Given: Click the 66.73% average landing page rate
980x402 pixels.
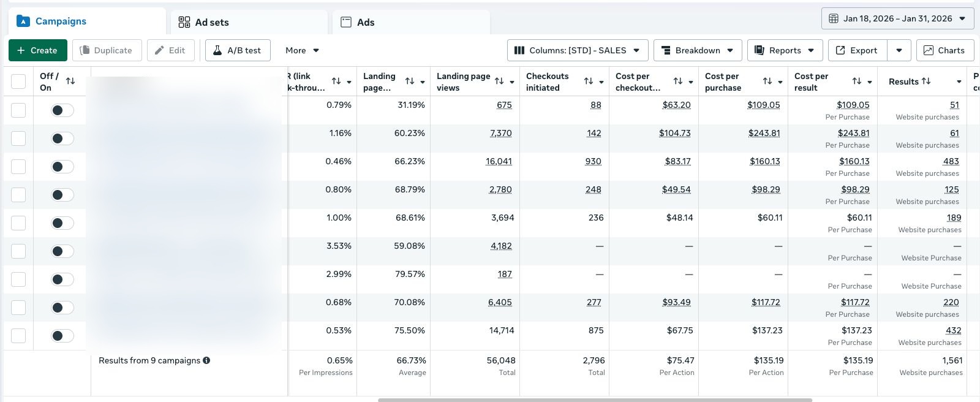Looking at the screenshot, I should coord(411,360).
